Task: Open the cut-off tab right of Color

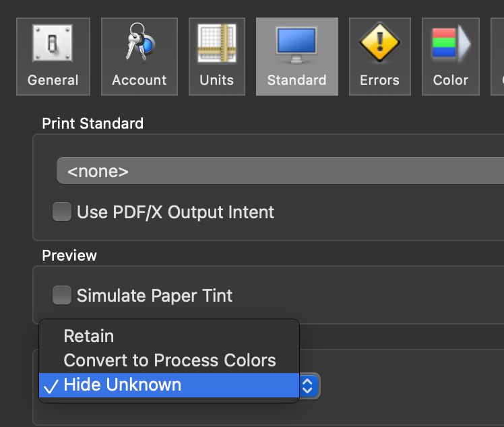Action: [497, 57]
